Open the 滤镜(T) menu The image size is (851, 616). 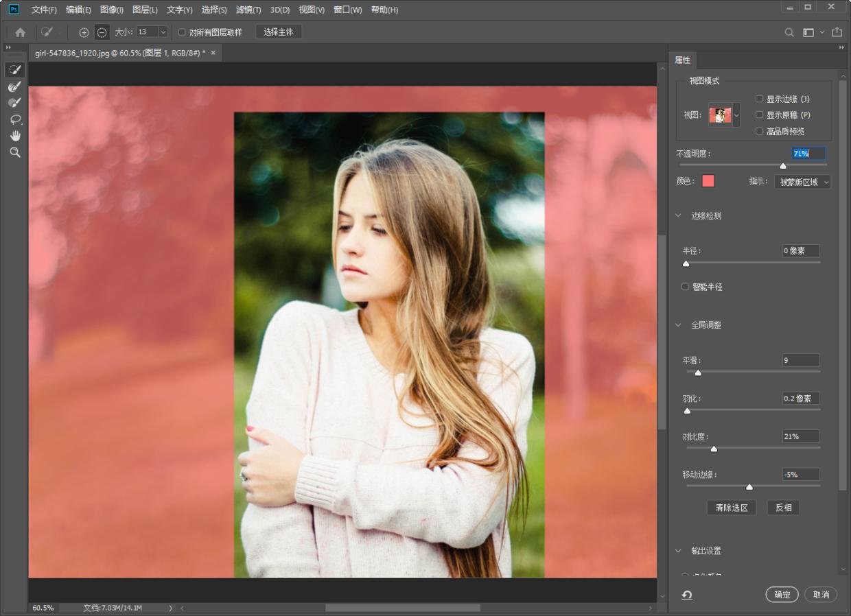248,10
